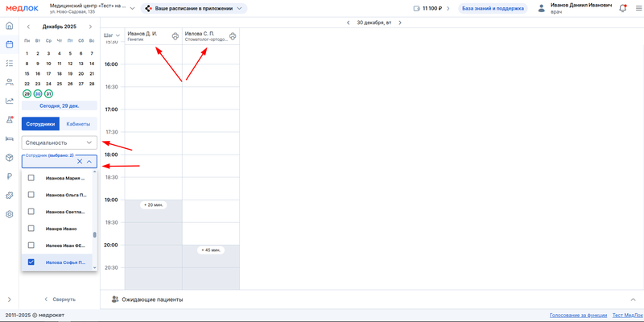Viewport: 644px width, 322px height.
Task: Click the home icon in the sidebar
Action: [10, 26]
